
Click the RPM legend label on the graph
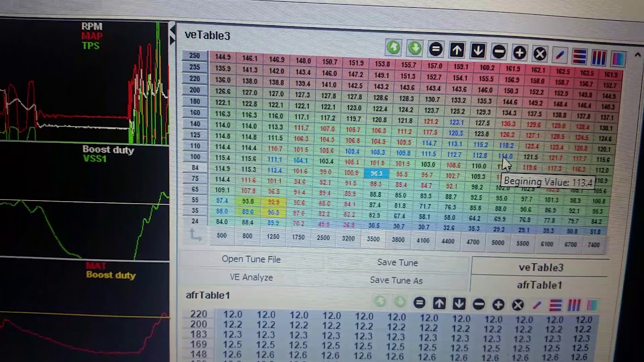[x=92, y=26]
